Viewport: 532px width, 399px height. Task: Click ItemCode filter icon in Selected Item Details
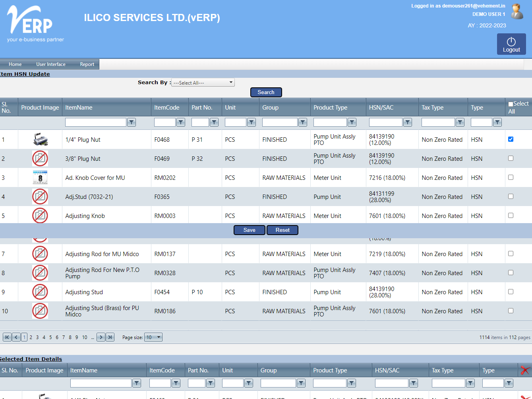[176, 383]
